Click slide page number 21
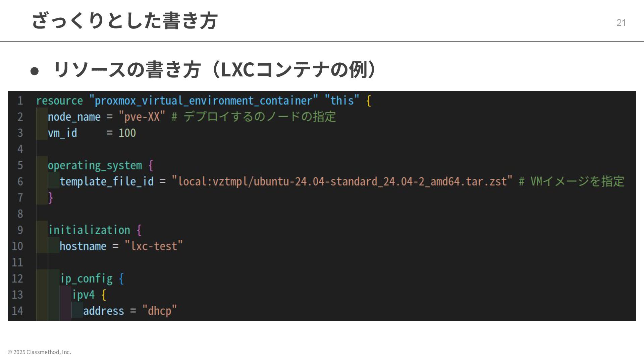The height and width of the screenshot is (362, 644). pos(621,22)
